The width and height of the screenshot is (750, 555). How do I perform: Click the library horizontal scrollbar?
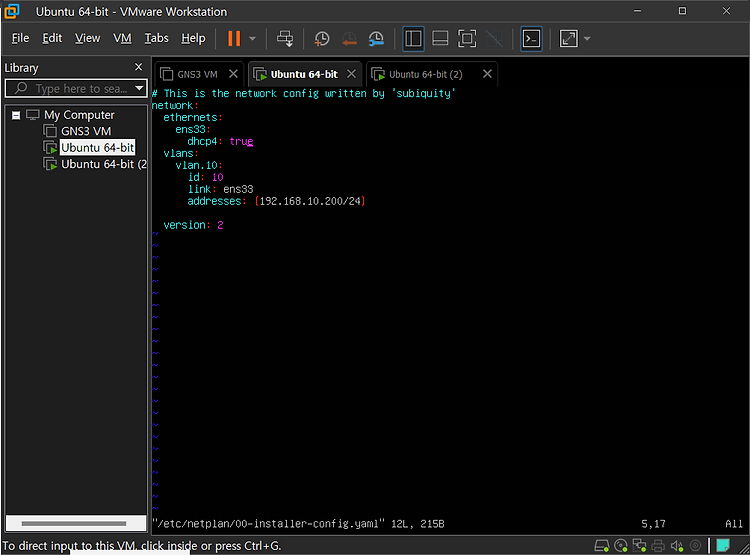(74, 523)
